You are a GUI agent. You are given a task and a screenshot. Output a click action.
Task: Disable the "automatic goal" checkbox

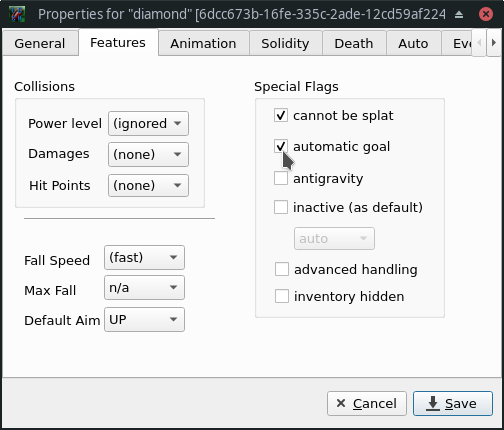pyautogui.click(x=281, y=146)
